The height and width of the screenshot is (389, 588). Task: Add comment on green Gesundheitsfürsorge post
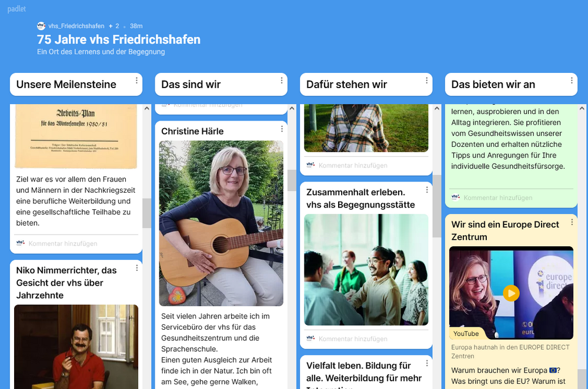[498, 197]
